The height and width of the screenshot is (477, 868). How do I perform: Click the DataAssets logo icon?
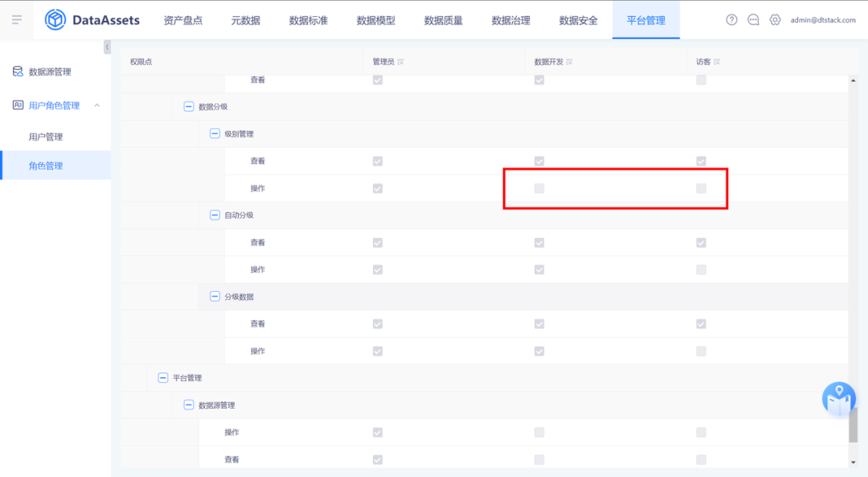click(54, 19)
